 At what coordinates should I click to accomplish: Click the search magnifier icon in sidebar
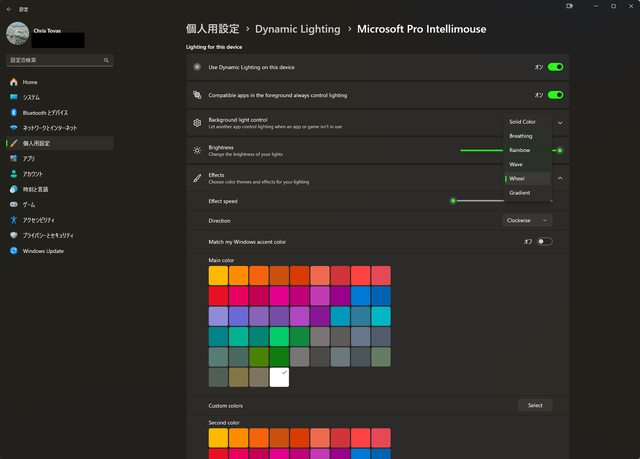click(x=106, y=60)
